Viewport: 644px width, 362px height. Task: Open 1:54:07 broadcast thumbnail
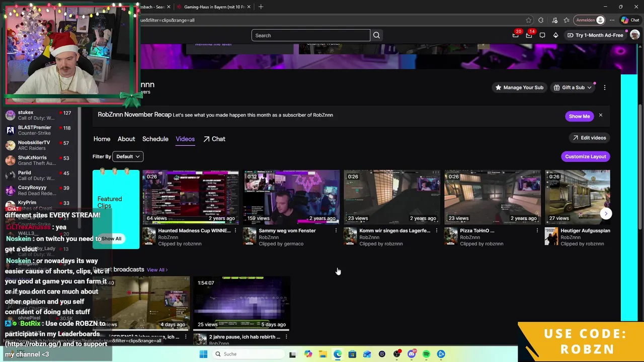tap(242, 303)
